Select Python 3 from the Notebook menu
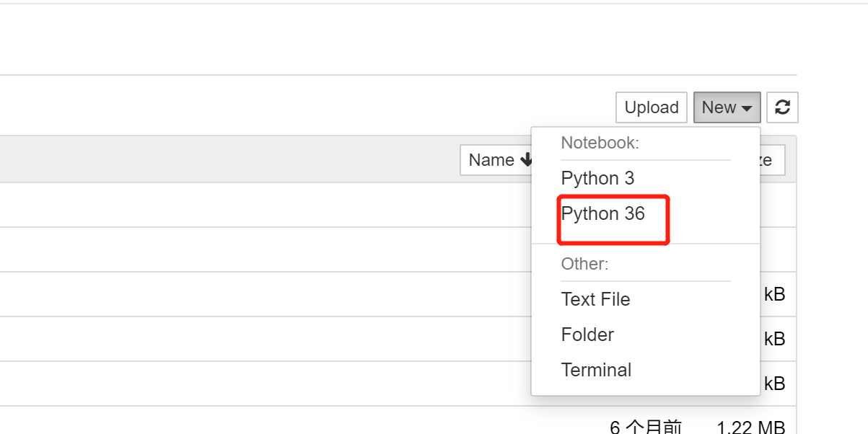 [x=597, y=177]
